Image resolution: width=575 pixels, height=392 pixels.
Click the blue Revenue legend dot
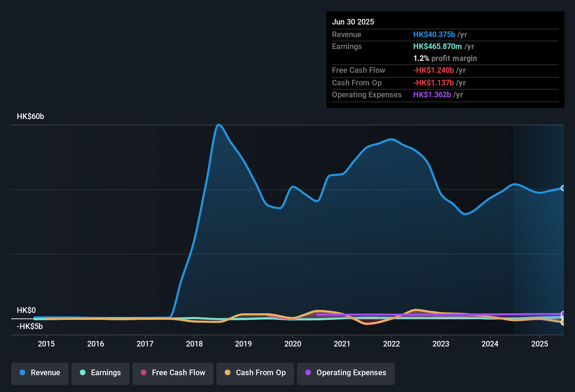(22, 373)
